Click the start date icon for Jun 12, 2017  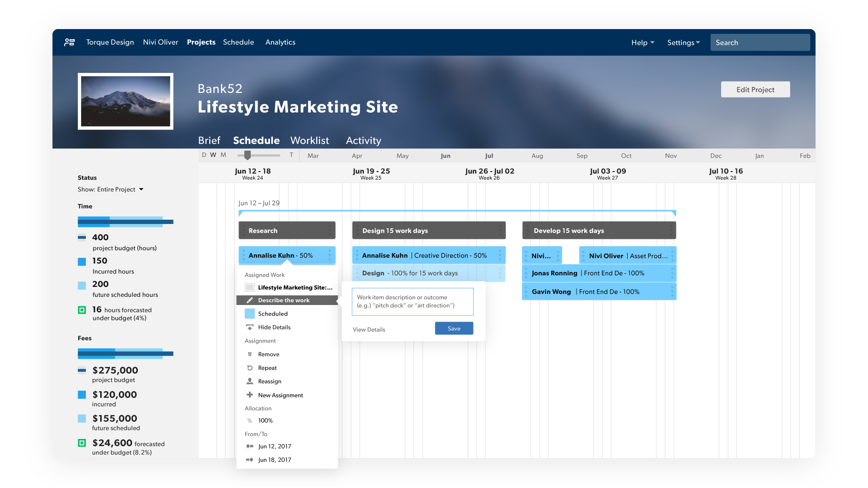point(249,447)
